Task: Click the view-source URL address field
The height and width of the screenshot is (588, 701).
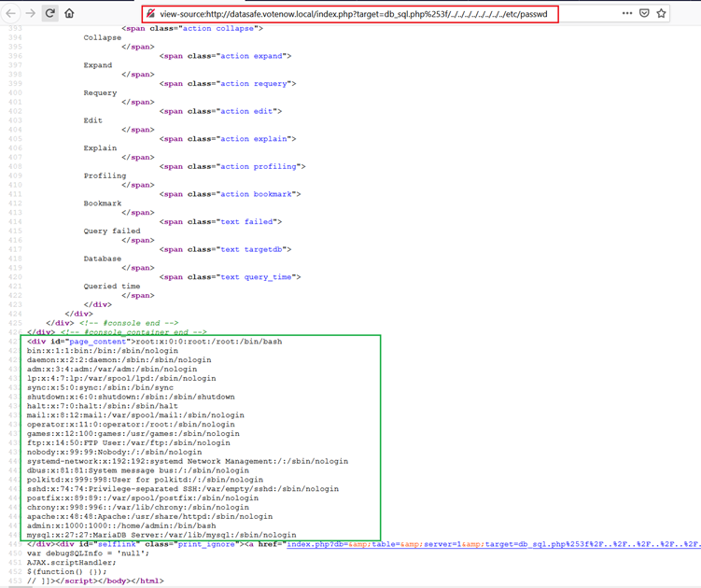Action: (355, 14)
